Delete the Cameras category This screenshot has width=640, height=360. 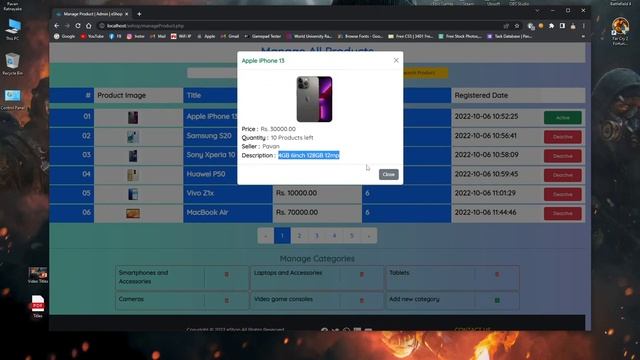[x=227, y=300]
